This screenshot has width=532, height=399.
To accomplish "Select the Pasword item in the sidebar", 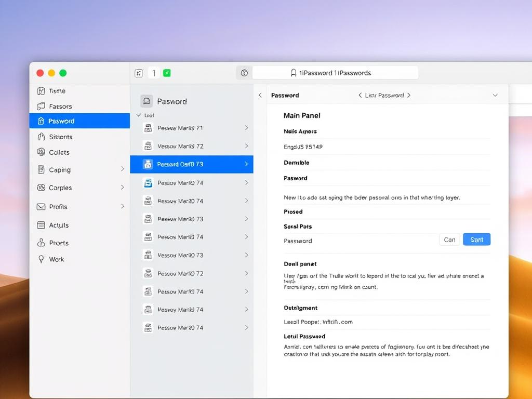I will (79, 121).
